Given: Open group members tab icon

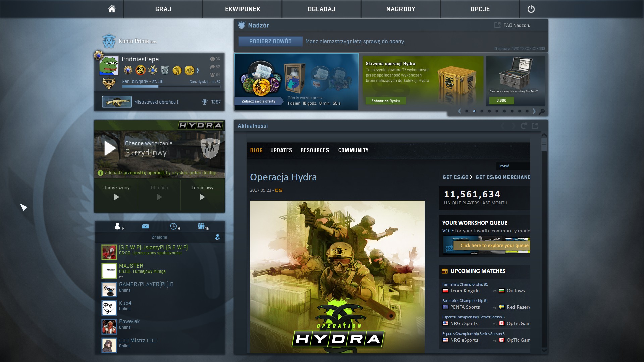Looking at the screenshot, I should pyautogui.click(x=201, y=226).
